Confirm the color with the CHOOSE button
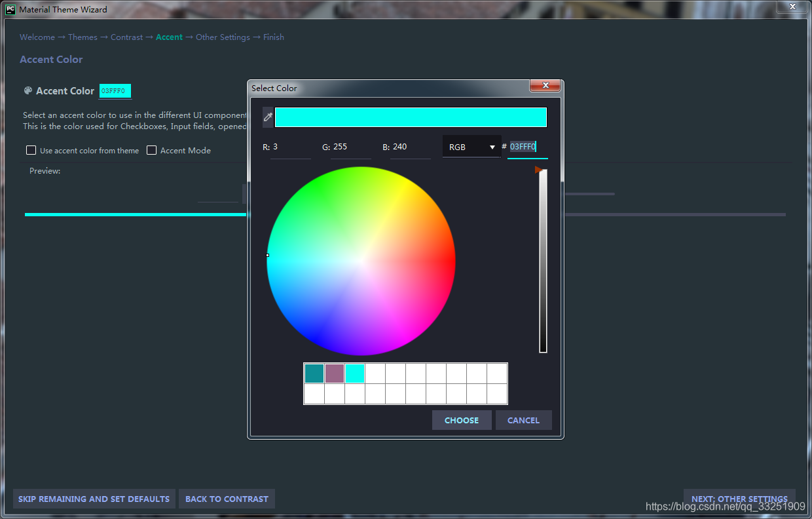This screenshot has width=812, height=519. tap(462, 420)
